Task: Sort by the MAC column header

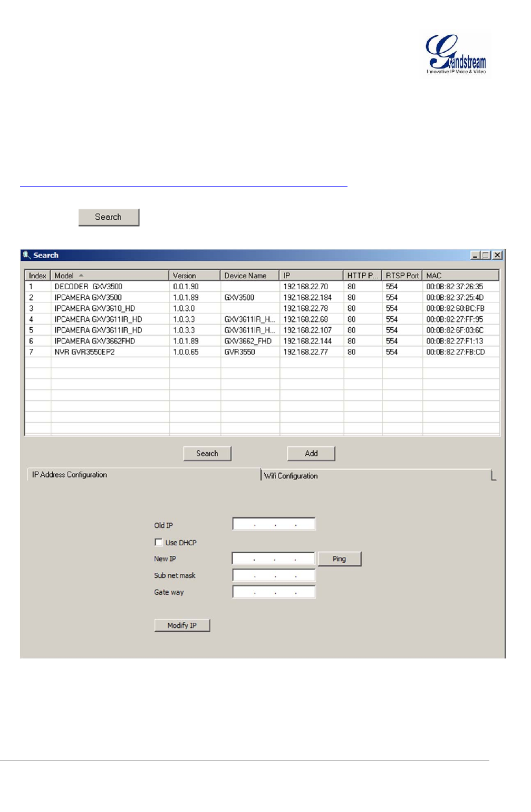Action: tap(461, 276)
